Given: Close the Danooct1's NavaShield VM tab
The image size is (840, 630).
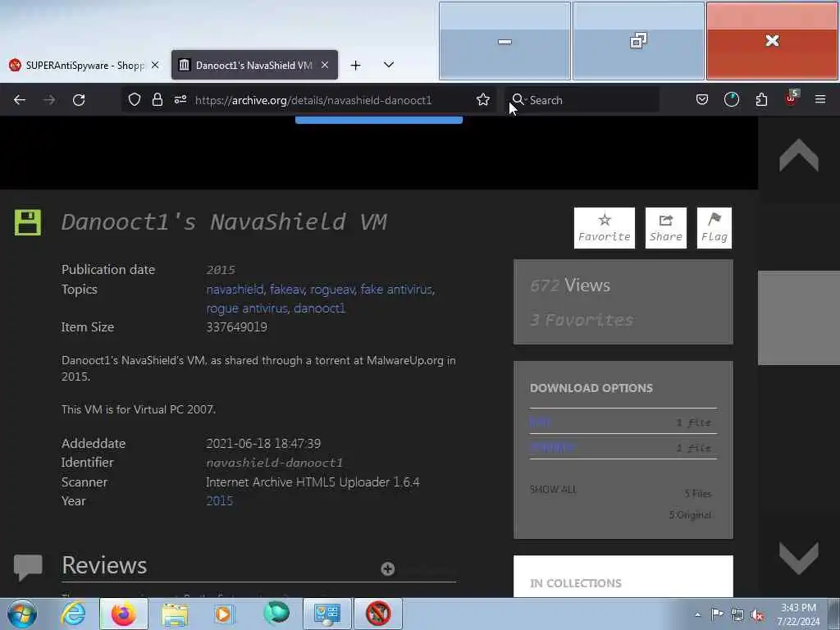Looking at the screenshot, I should pos(325,65).
